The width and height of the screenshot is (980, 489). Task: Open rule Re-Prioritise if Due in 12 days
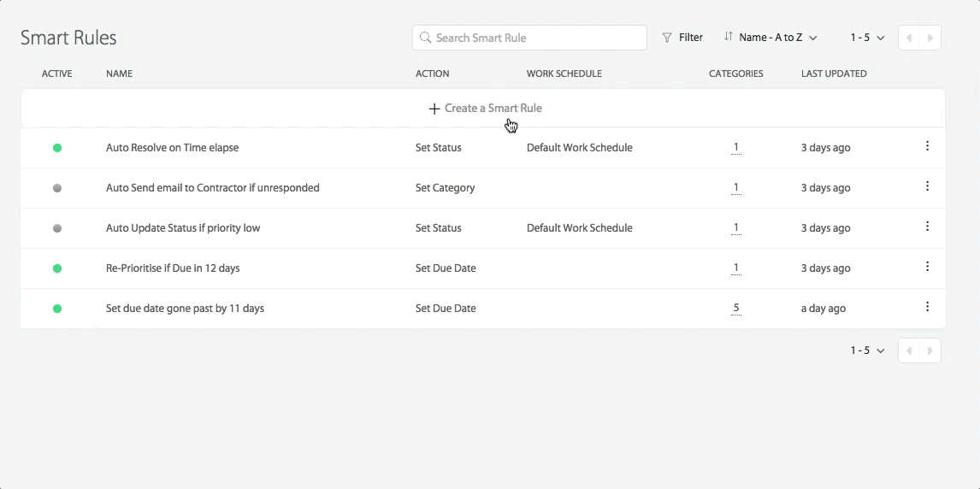173,268
